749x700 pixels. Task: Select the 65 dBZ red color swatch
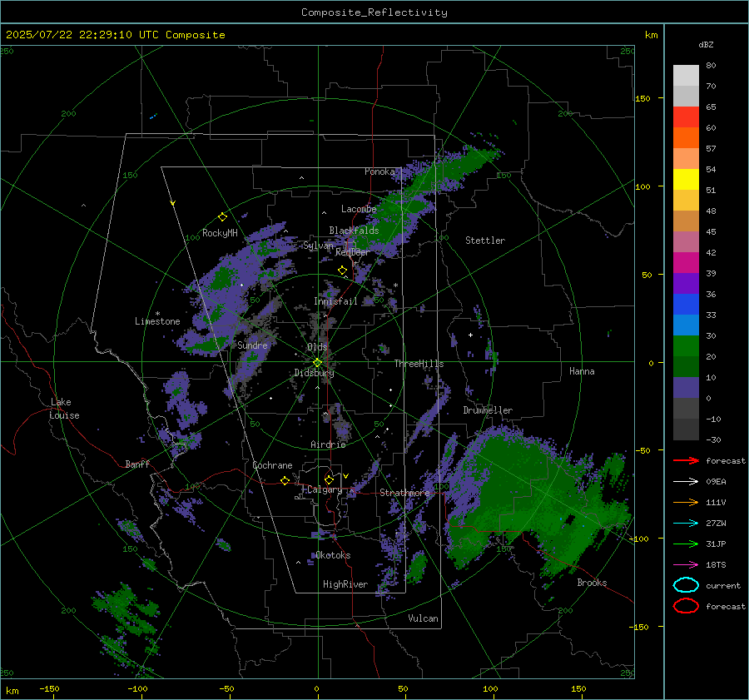click(x=686, y=117)
